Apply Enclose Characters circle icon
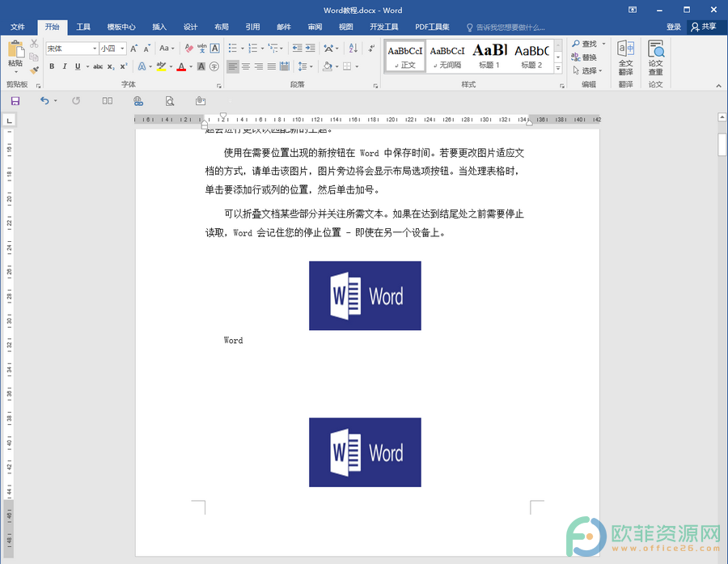The width and height of the screenshot is (728, 564). 214,66
